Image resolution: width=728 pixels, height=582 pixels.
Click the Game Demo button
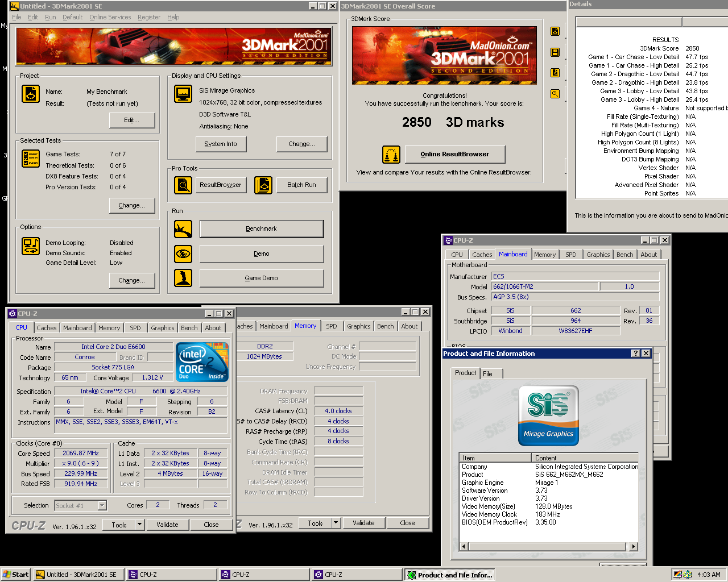point(262,278)
